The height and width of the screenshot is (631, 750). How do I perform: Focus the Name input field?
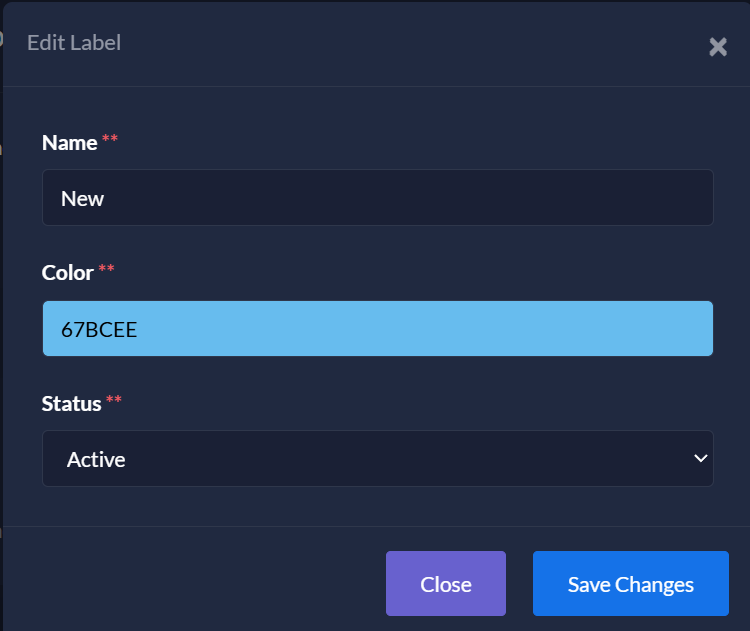[x=377, y=198]
